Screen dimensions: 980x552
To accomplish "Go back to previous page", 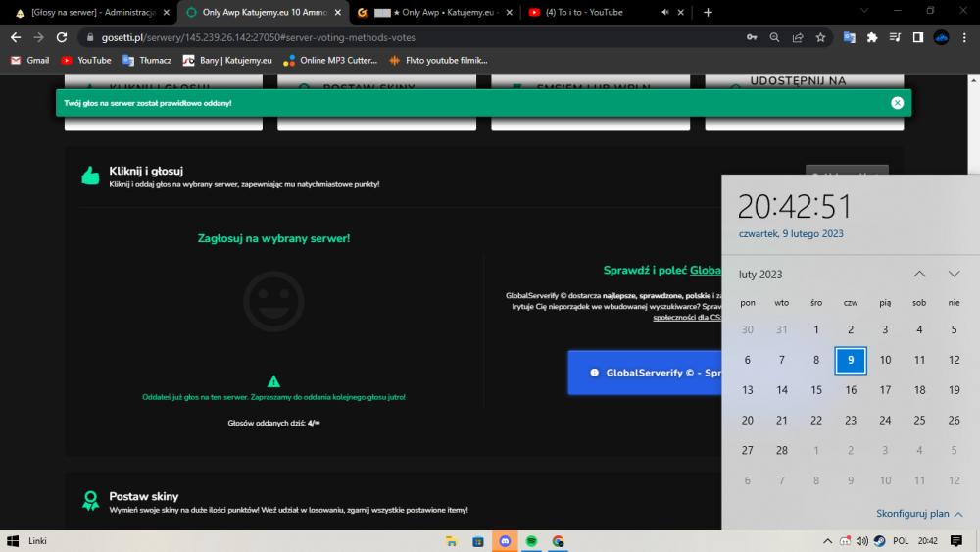I will click(16, 37).
